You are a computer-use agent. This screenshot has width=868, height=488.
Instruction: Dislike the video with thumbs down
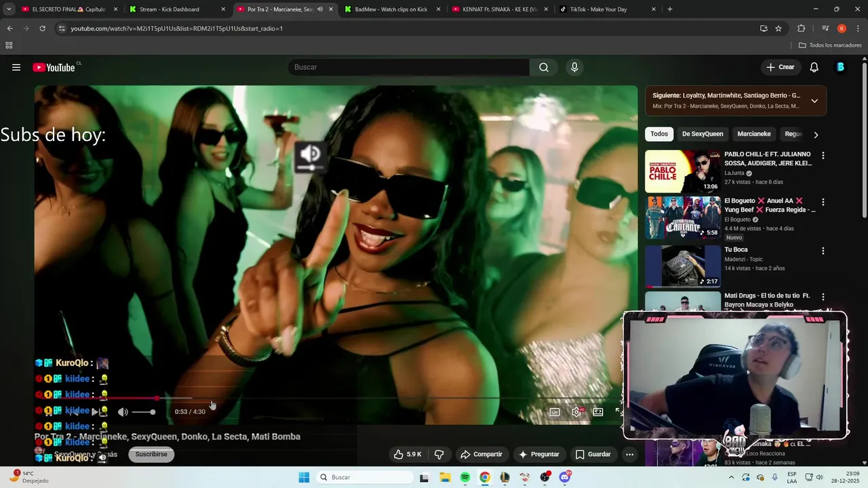point(439,454)
